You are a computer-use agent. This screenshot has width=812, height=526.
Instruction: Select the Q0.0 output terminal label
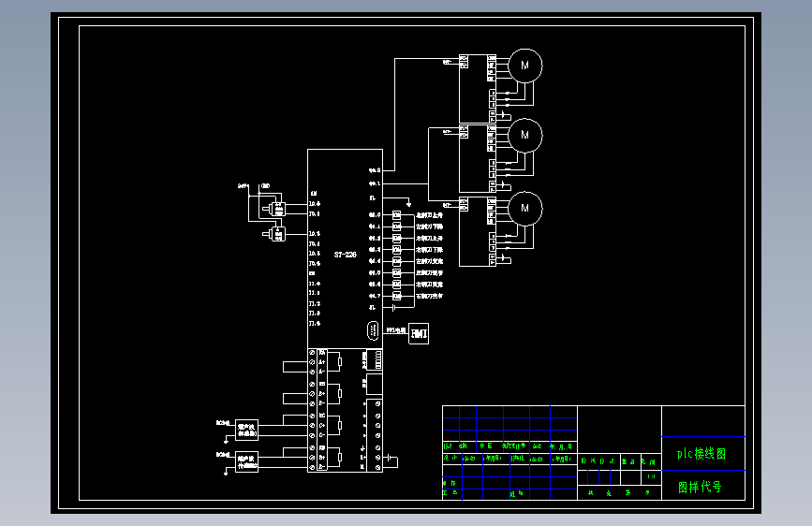pos(375,169)
